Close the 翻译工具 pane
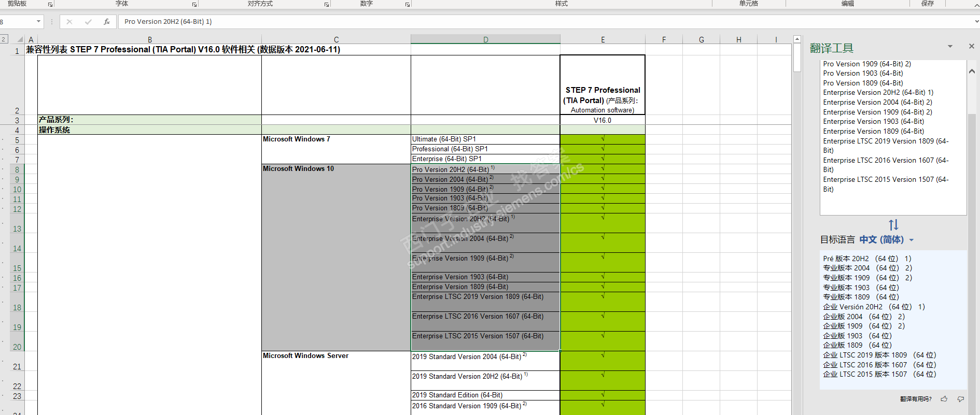980x415 pixels. click(972, 46)
